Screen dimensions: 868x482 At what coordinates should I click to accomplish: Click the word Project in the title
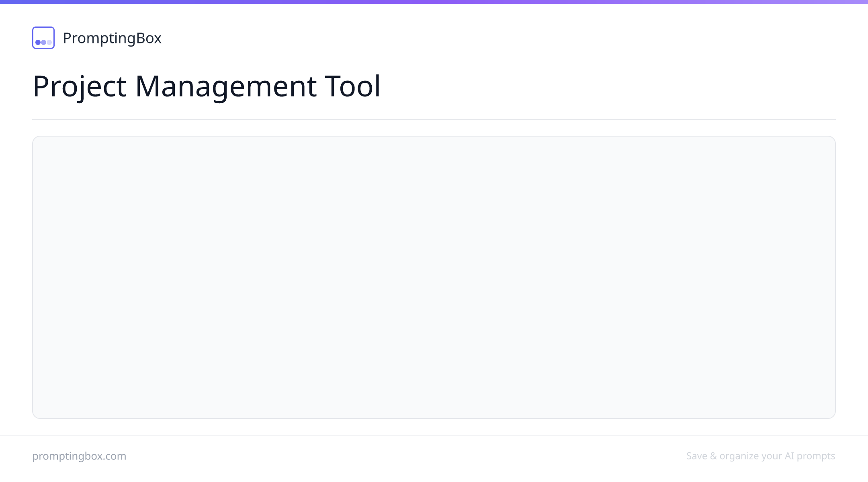coord(79,86)
